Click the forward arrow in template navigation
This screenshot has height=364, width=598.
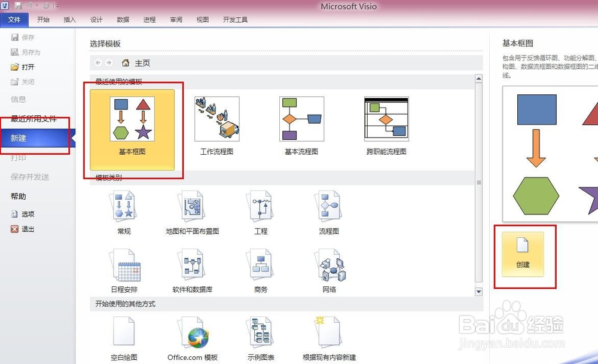109,63
